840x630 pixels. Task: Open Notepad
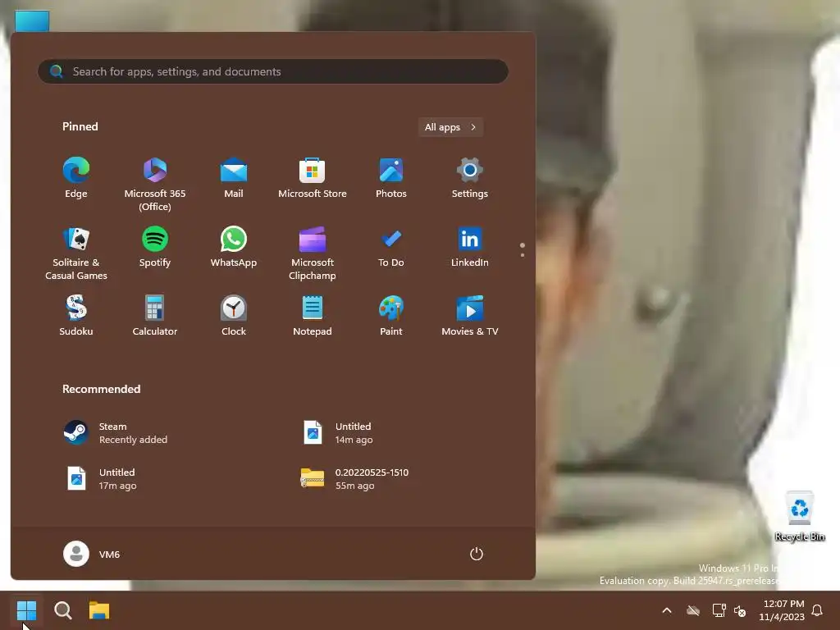click(313, 316)
